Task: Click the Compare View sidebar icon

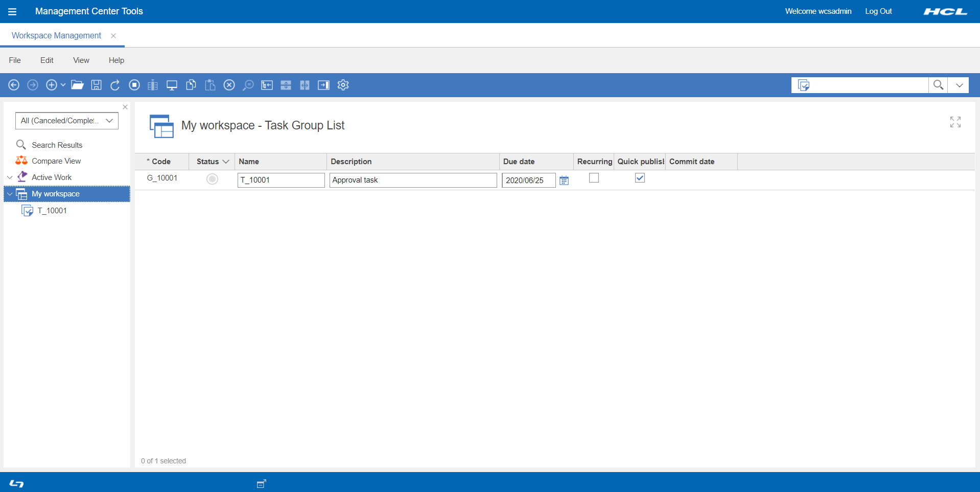Action: coord(21,161)
